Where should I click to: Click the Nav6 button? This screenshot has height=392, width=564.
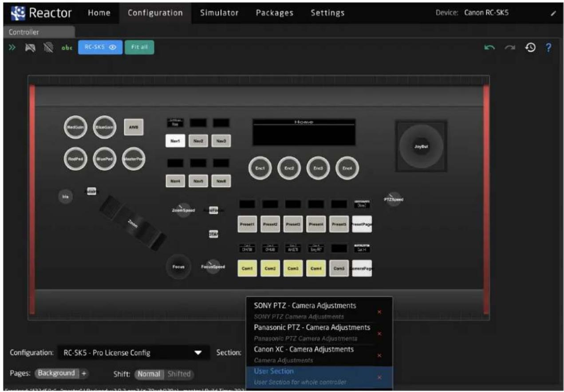point(221,181)
